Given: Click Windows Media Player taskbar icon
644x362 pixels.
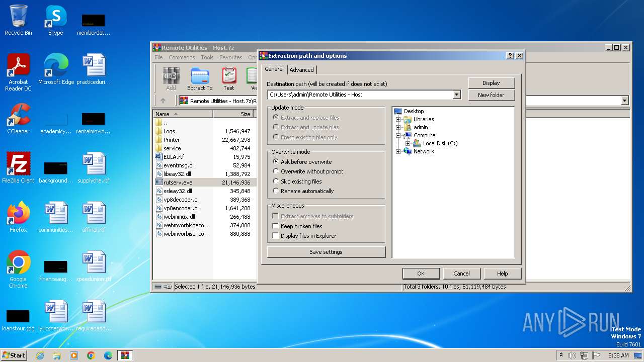Looking at the screenshot, I should tap(74, 355).
